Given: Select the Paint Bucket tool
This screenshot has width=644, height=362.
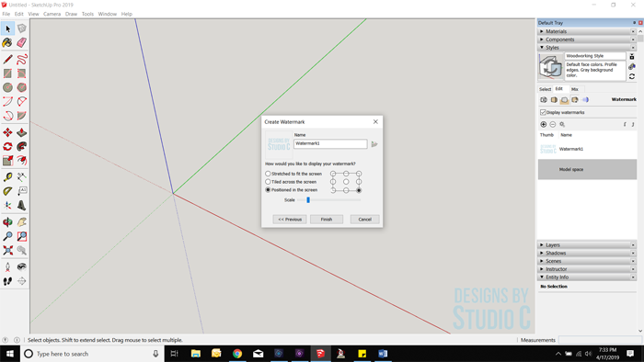Looking at the screenshot, I should point(7,42).
